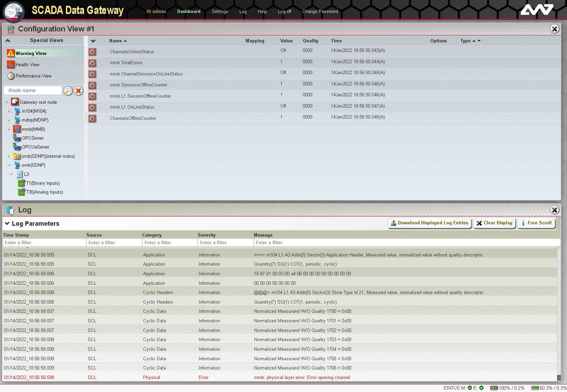Screen dimensions: 567x392
Task: Collapse the Log Parameters section
Action: pyautogui.click(x=7, y=223)
